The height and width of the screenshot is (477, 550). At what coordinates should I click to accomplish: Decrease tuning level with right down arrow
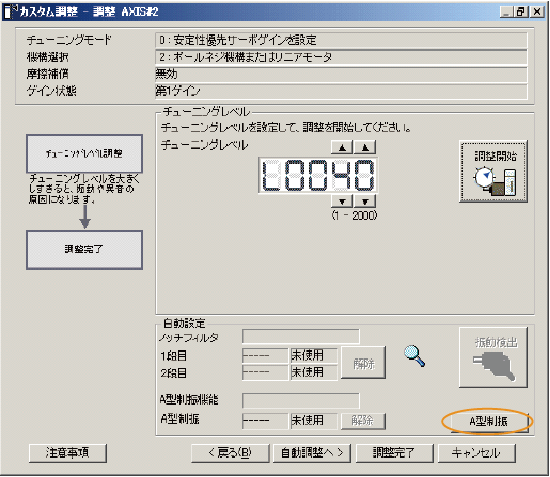click(365, 201)
